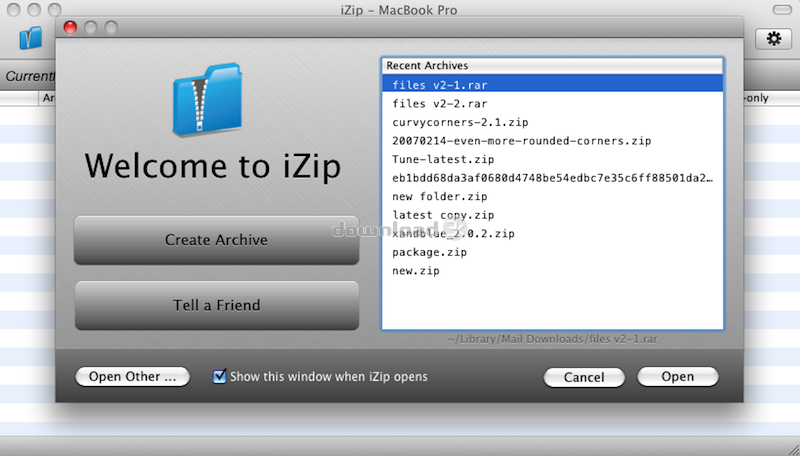Select latest copy.zip archive

pos(553,215)
